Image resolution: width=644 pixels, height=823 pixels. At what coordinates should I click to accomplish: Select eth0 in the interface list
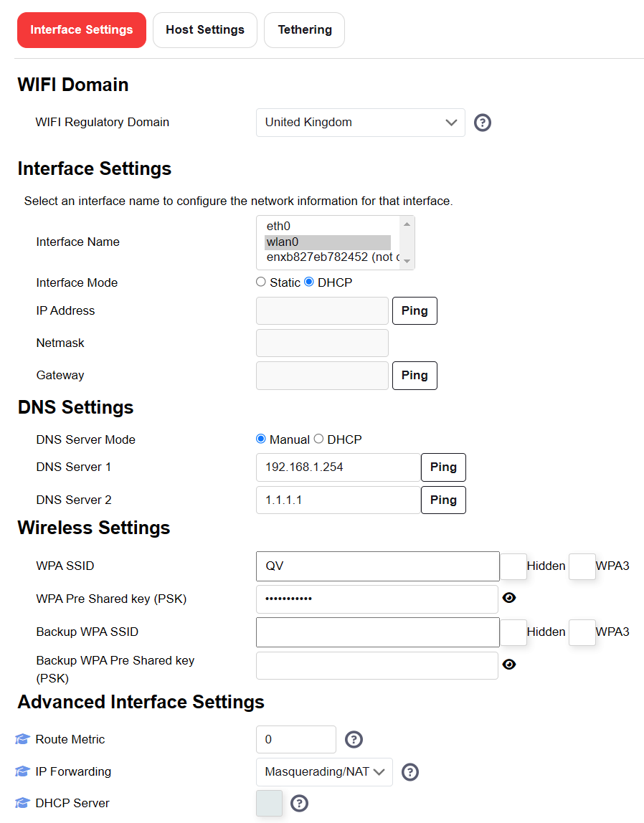tap(328, 227)
